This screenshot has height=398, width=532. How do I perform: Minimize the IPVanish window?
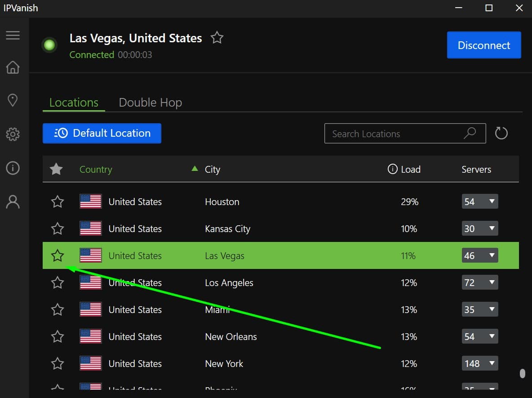coord(459,8)
